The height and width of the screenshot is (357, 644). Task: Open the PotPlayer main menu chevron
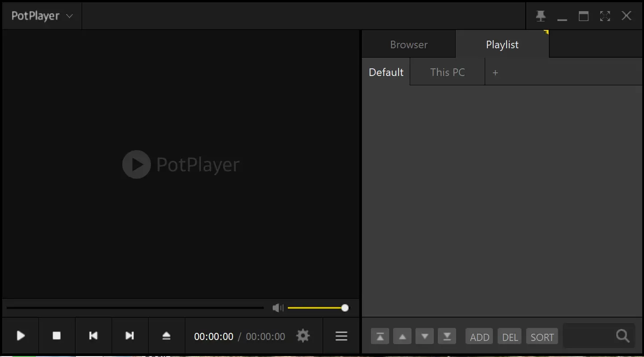point(69,16)
